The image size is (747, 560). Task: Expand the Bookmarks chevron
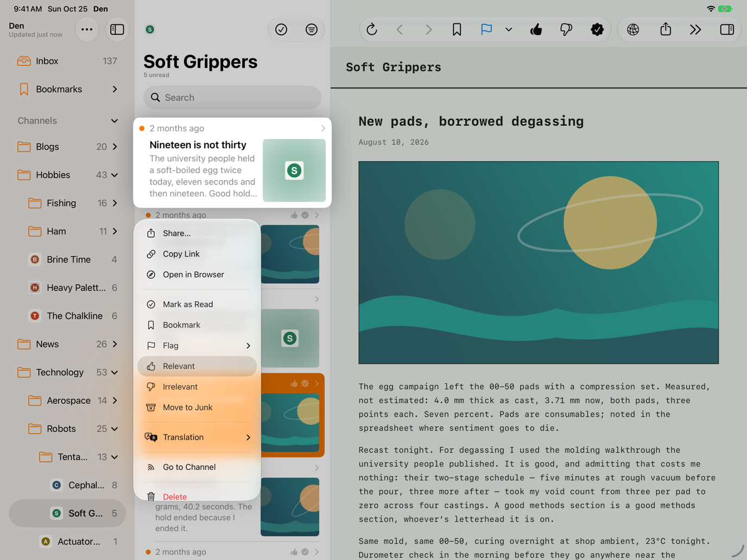tap(115, 89)
